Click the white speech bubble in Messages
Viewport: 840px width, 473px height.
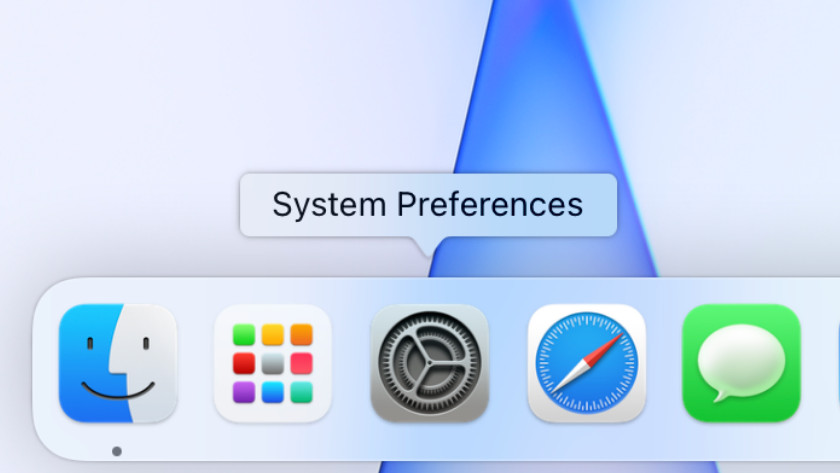coord(741,360)
